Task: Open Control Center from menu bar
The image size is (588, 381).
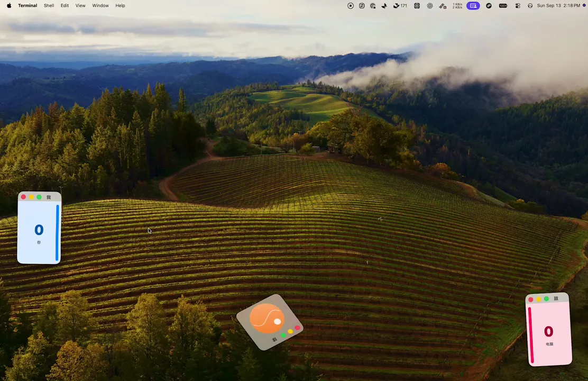Action: tap(518, 6)
